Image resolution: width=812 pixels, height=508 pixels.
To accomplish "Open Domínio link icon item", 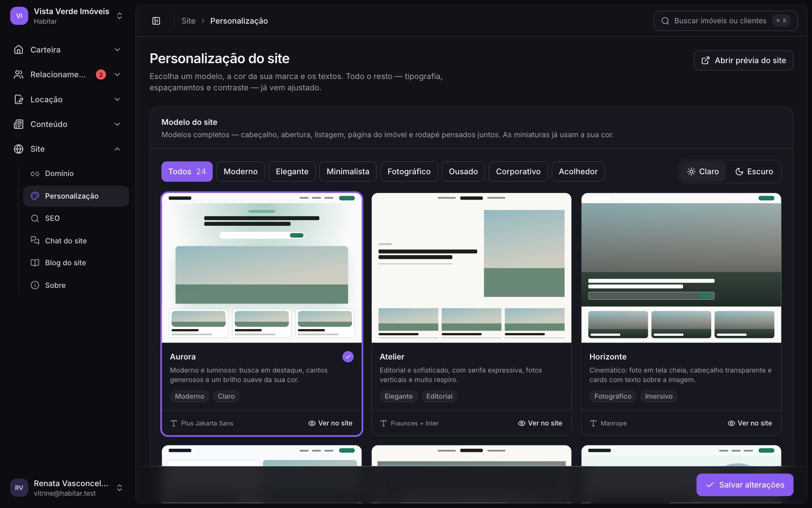I will click(35, 174).
